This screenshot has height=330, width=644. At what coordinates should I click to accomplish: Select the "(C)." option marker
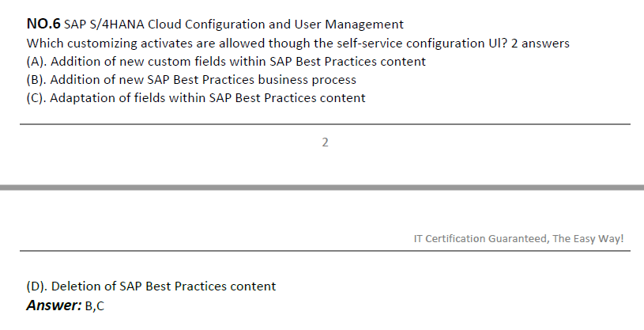coord(36,98)
